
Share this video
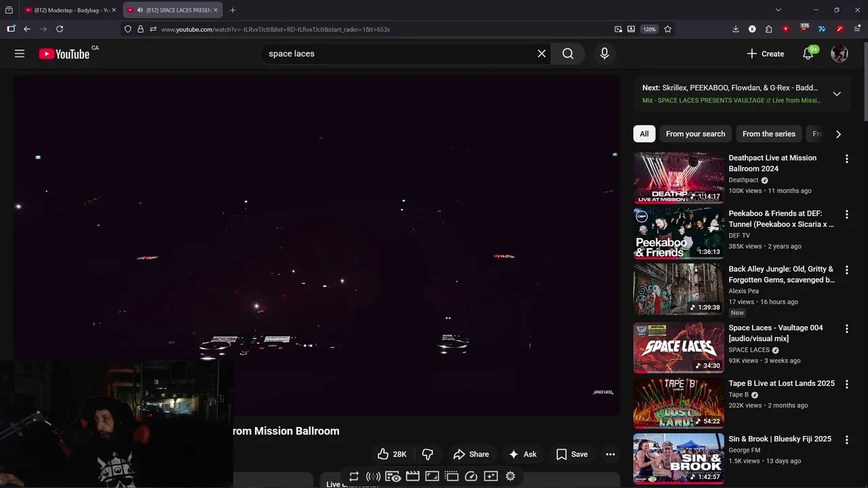(x=471, y=454)
